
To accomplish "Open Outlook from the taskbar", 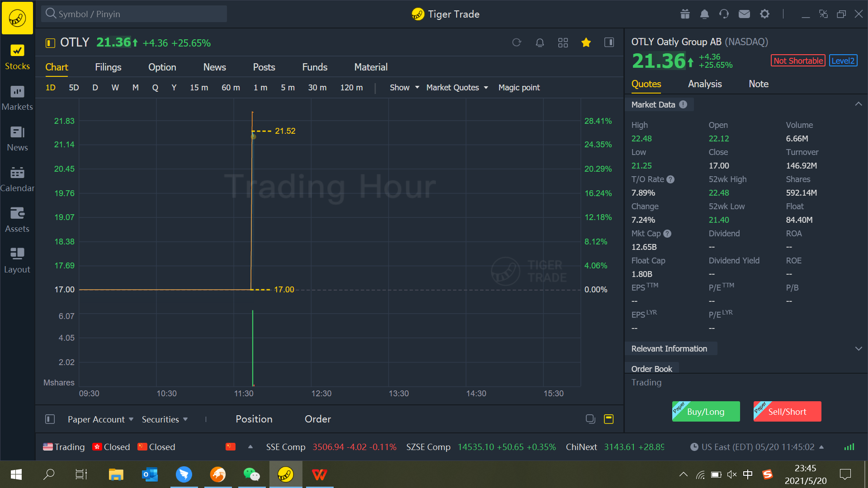I will (150, 474).
